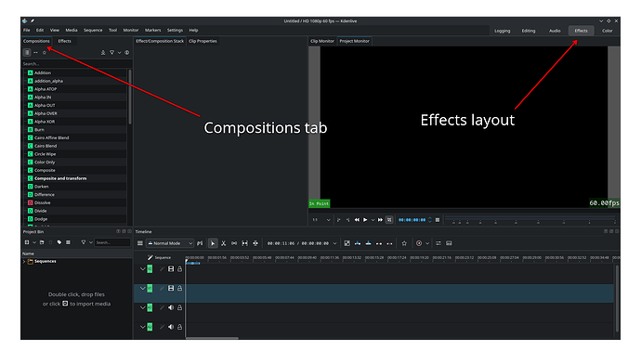This screenshot has width=641, height=364.
Task: Rewind playback in Project Monitor
Action: tap(357, 220)
